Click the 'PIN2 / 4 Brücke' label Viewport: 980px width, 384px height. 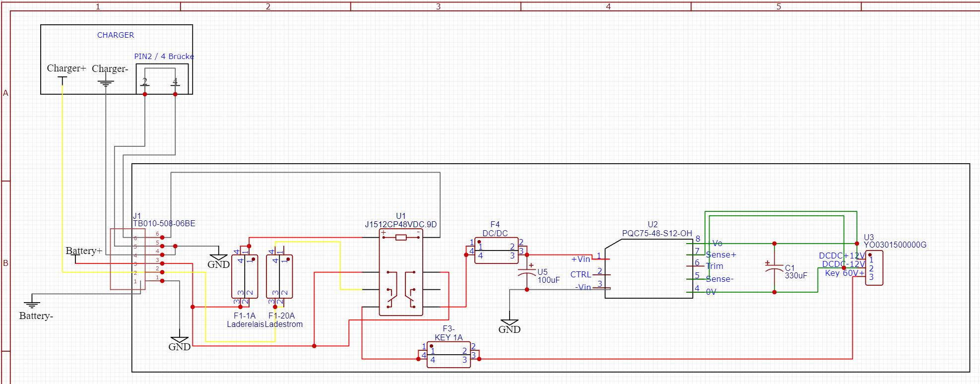pyautogui.click(x=164, y=57)
